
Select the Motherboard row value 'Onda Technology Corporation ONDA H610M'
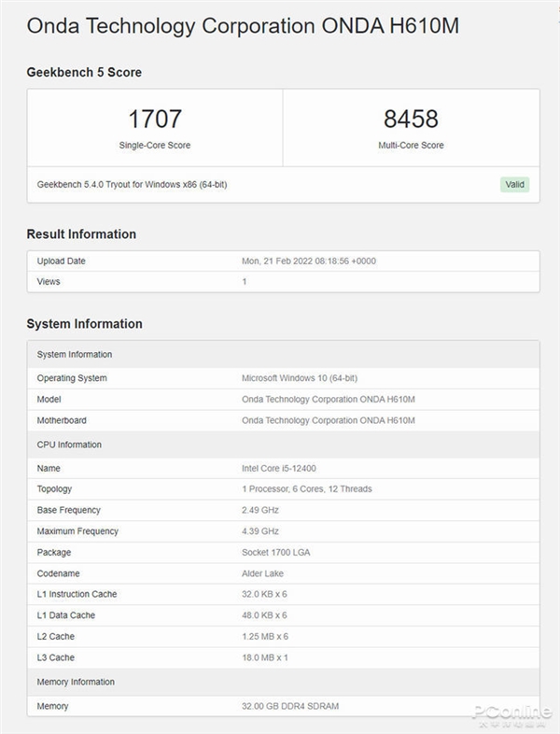coord(329,420)
